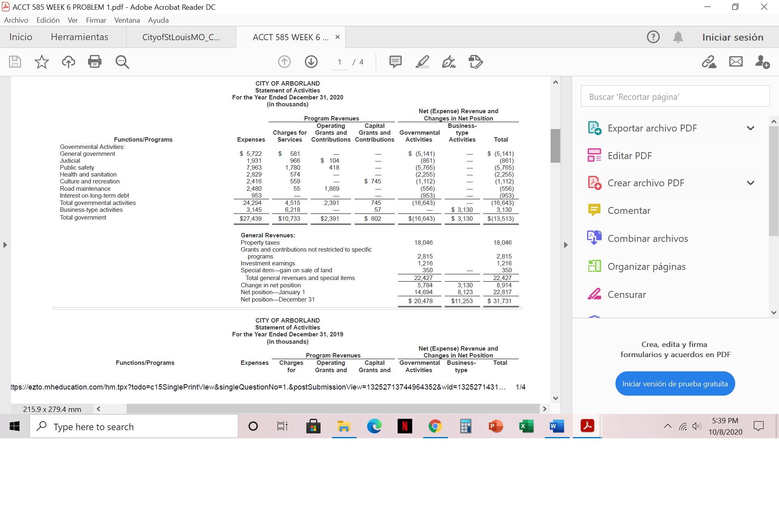
Task: Open the notifications bell
Action: point(678,37)
